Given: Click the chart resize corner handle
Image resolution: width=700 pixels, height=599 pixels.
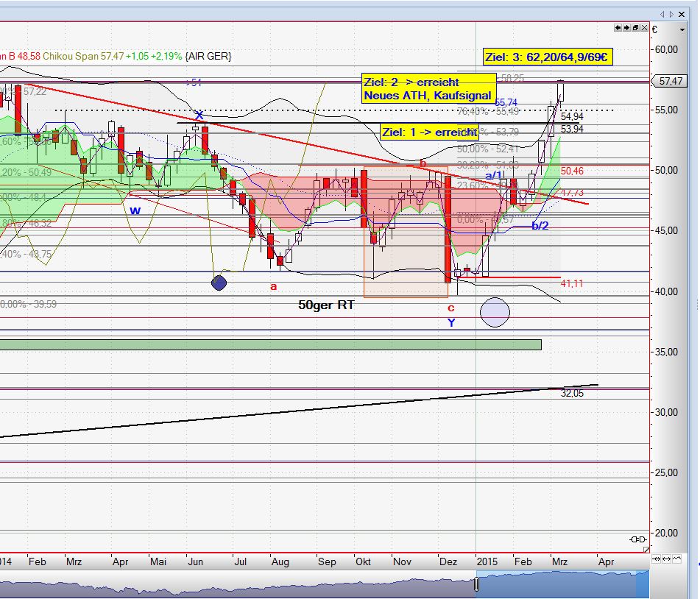Looking at the screenshot, I should click(x=646, y=550).
